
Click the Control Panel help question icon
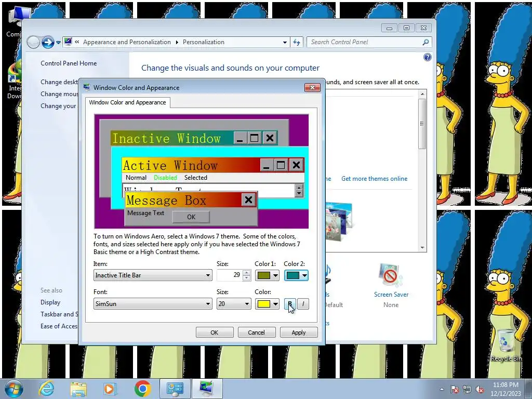click(x=428, y=57)
